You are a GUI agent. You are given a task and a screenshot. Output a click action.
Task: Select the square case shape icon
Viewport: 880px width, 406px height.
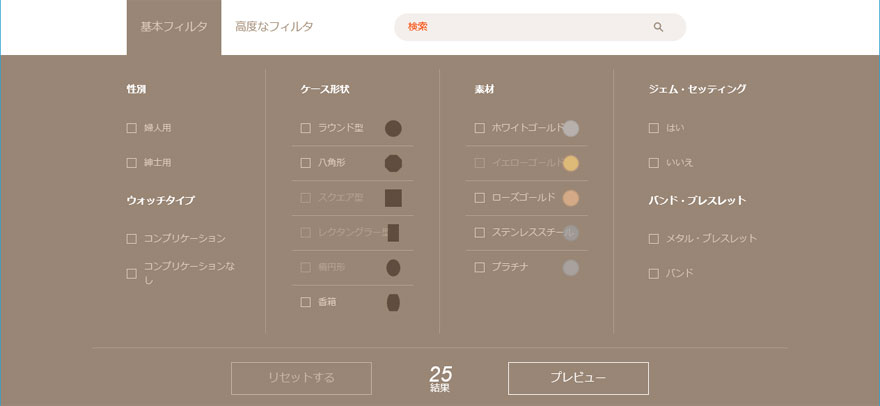click(x=393, y=198)
